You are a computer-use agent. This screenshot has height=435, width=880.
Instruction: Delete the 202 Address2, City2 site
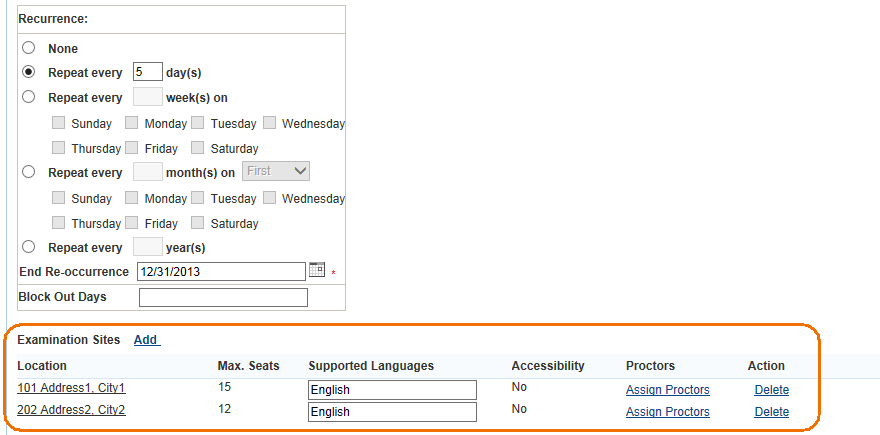point(771,412)
